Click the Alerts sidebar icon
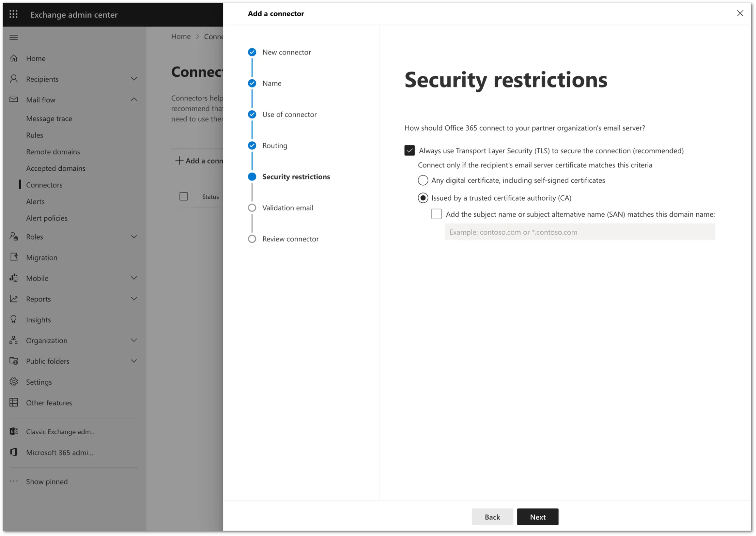The image size is (756, 536). (x=35, y=201)
